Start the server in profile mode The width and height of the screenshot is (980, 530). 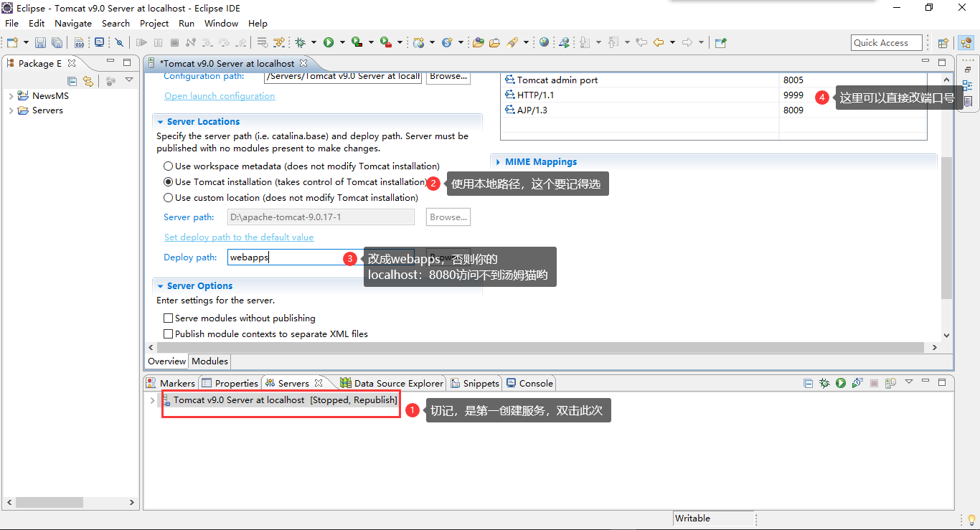857,384
